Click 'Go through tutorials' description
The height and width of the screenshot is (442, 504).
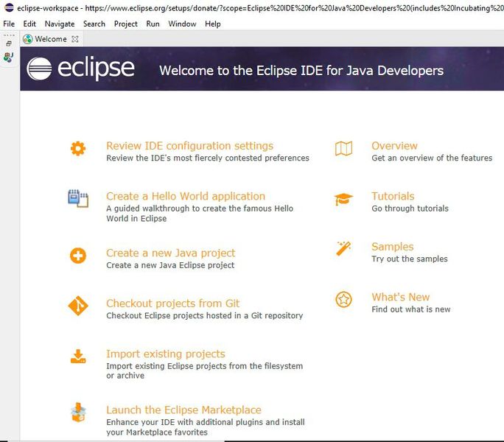tap(410, 208)
